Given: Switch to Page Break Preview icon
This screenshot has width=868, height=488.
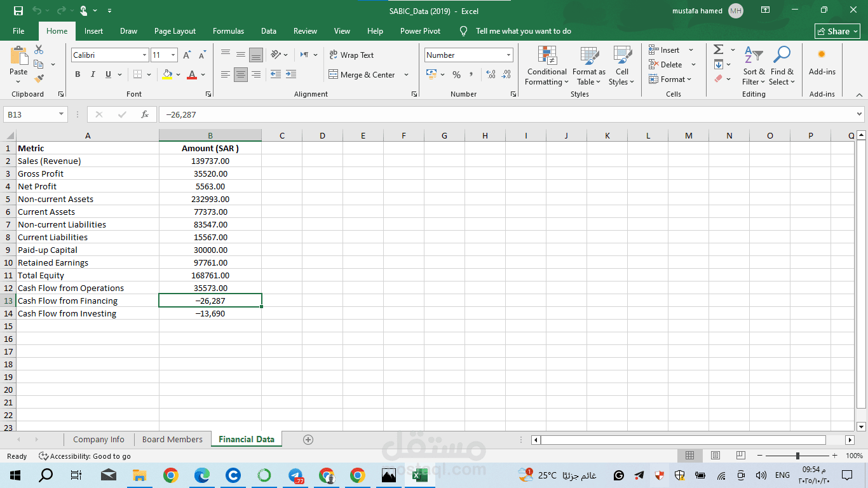Looking at the screenshot, I should (740, 456).
